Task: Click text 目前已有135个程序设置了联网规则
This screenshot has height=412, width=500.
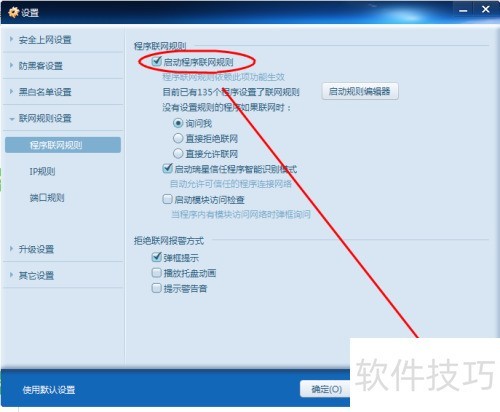Action: click(x=231, y=92)
